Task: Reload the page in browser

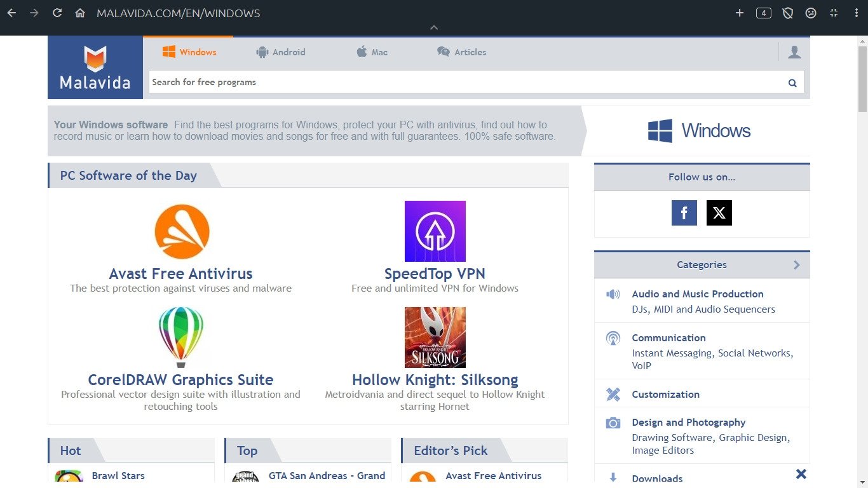Action: click(57, 13)
